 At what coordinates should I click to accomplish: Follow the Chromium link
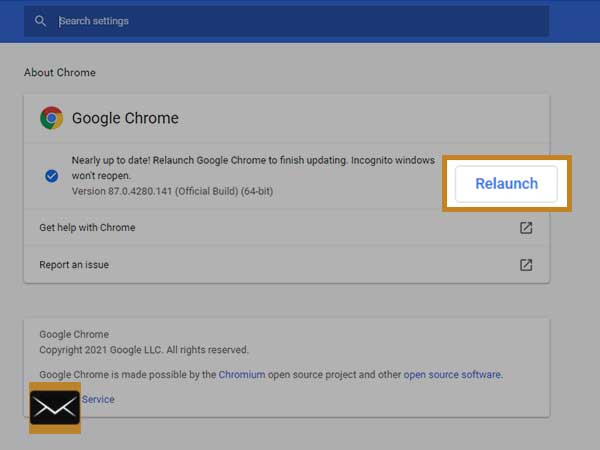pos(242,375)
